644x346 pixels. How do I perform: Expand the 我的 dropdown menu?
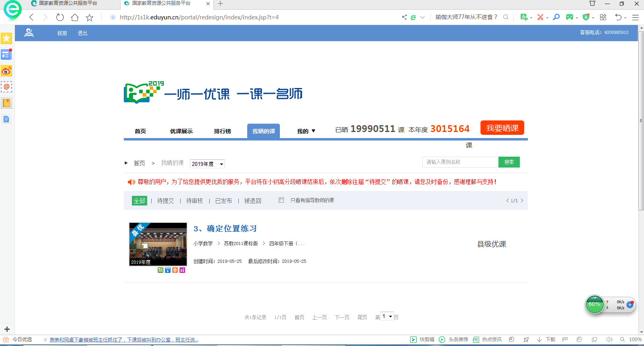pyautogui.click(x=306, y=131)
